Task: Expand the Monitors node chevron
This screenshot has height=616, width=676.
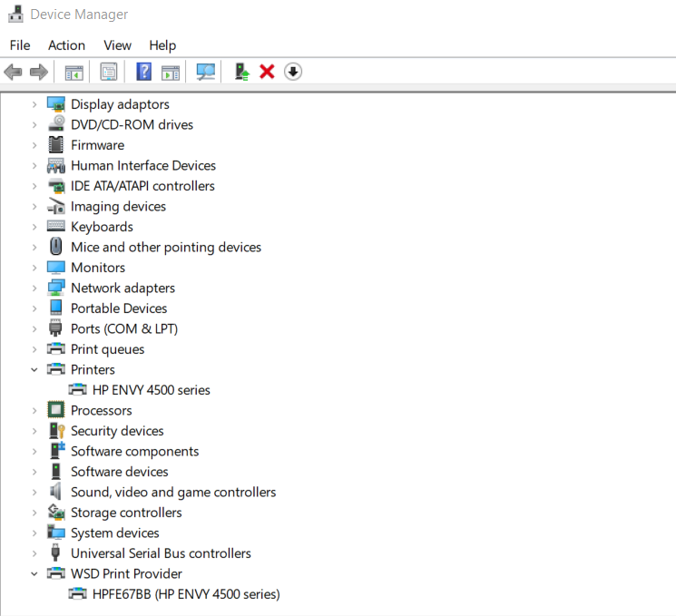Action: [x=34, y=268]
